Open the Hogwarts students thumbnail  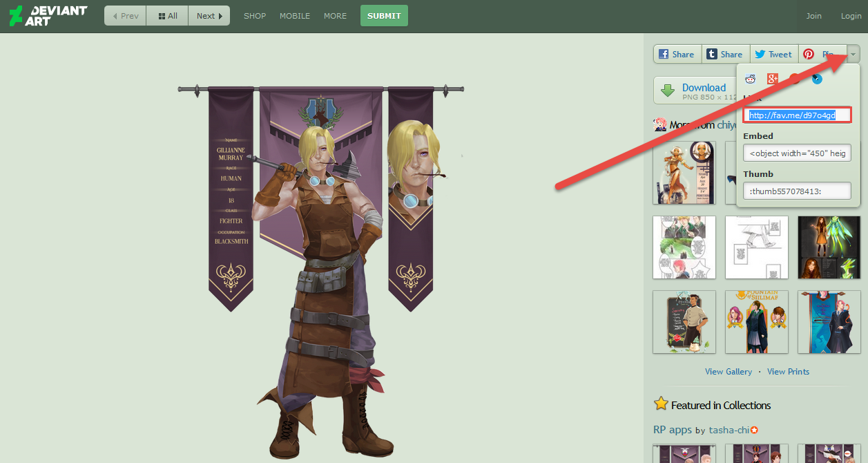pyautogui.click(x=757, y=322)
